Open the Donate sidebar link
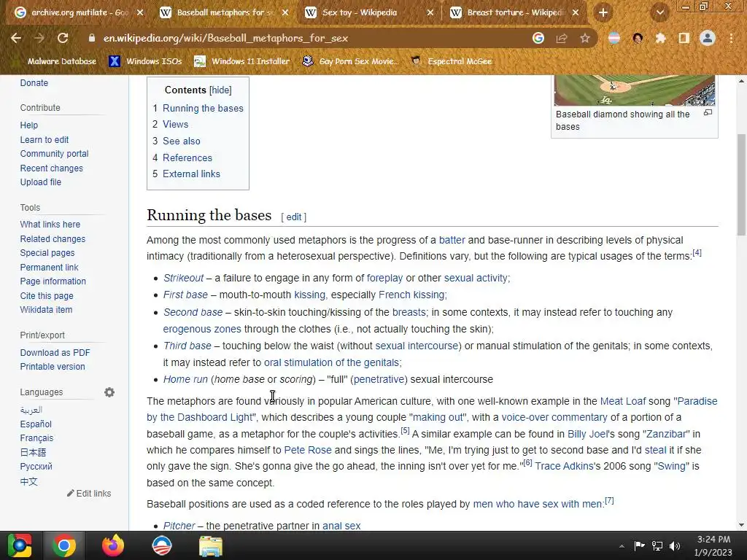Screen dimensions: 747x560 point(34,83)
